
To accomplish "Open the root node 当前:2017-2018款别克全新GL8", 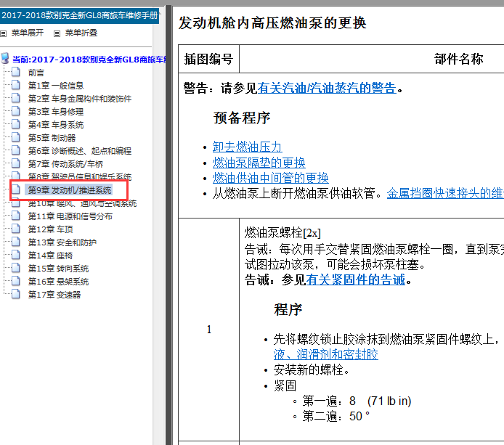I will tap(89, 60).
